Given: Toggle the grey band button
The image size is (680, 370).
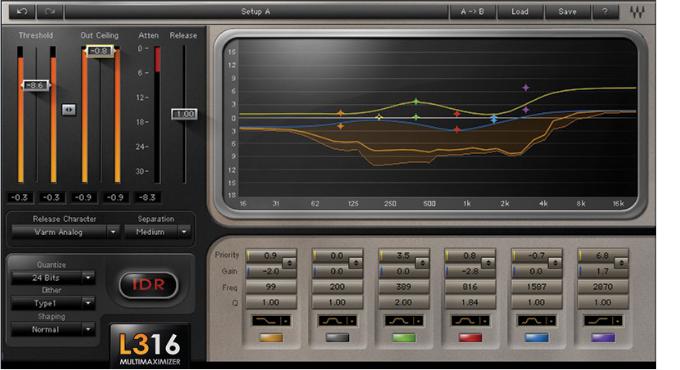Looking at the screenshot, I should 337,337.
